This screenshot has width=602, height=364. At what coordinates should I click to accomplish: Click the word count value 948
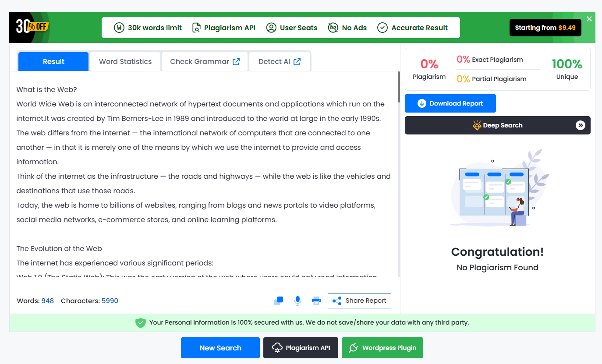pos(48,301)
